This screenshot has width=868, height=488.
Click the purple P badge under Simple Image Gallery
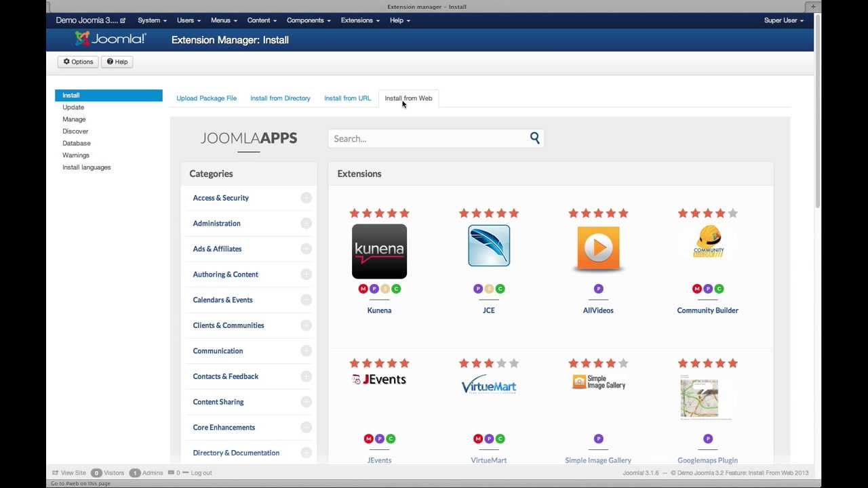pos(598,439)
